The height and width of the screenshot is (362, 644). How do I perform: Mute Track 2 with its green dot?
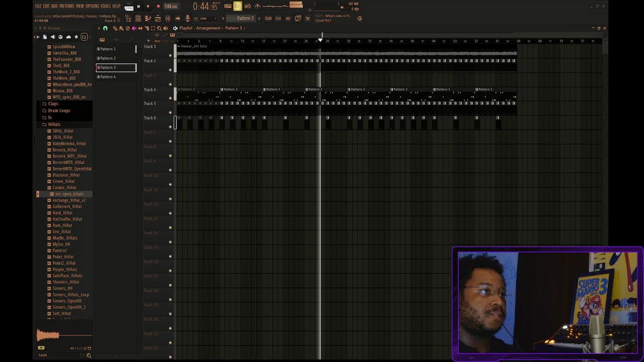click(170, 69)
